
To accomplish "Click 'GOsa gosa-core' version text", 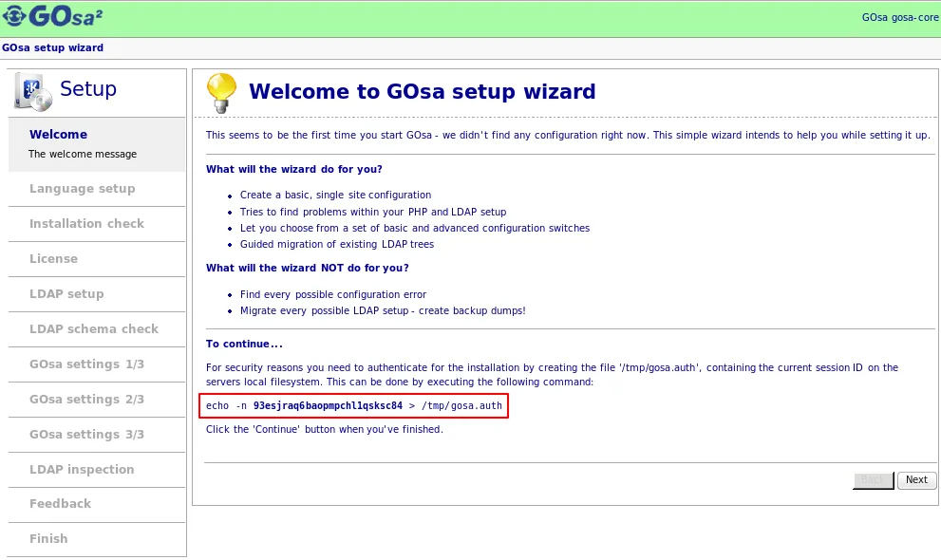I will click(x=900, y=17).
